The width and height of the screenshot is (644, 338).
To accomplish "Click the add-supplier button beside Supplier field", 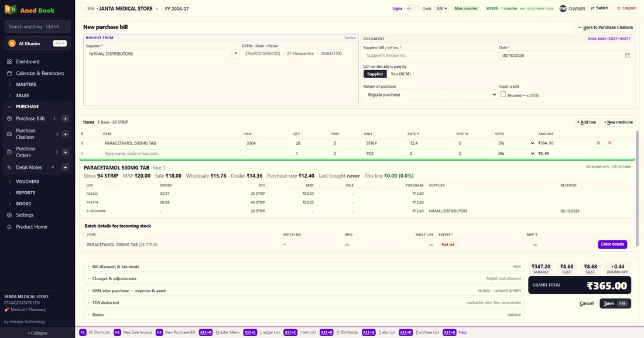I will point(235,54).
